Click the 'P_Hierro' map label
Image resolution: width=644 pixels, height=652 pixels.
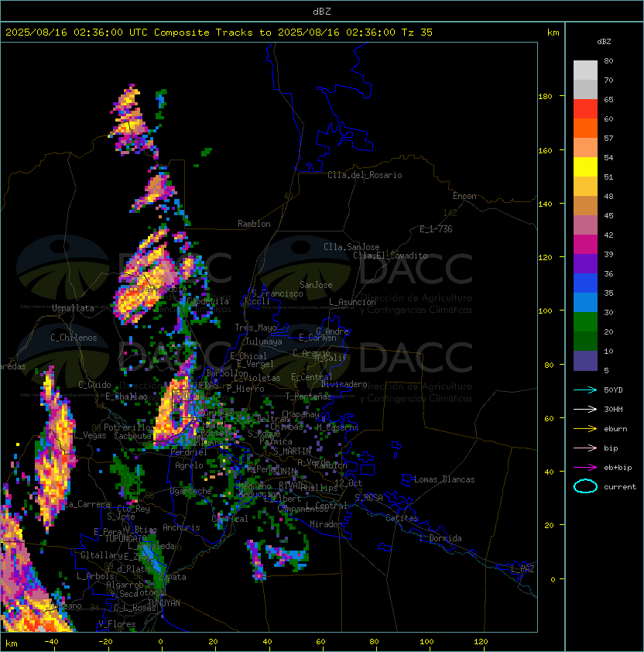pyautogui.click(x=245, y=389)
